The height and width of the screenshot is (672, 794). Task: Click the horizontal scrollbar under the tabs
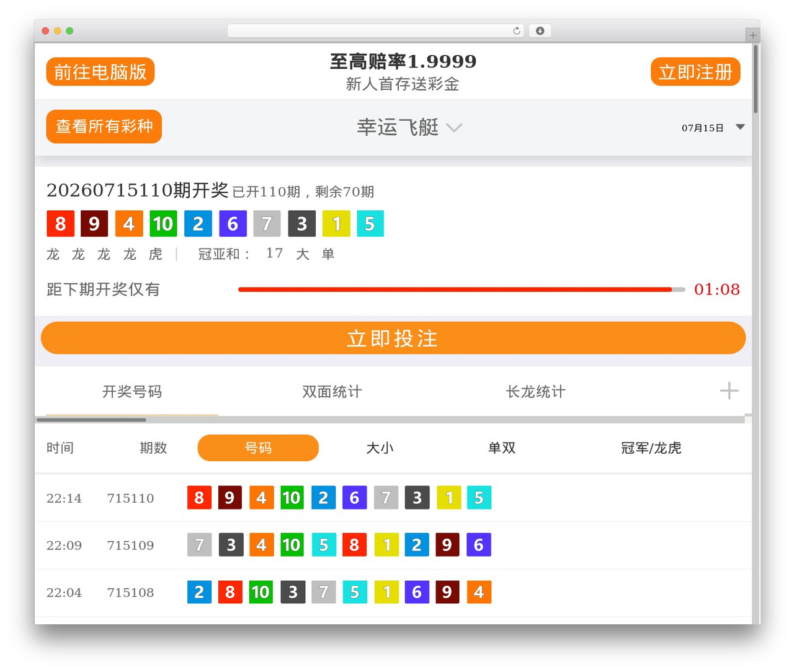(x=91, y=420)
